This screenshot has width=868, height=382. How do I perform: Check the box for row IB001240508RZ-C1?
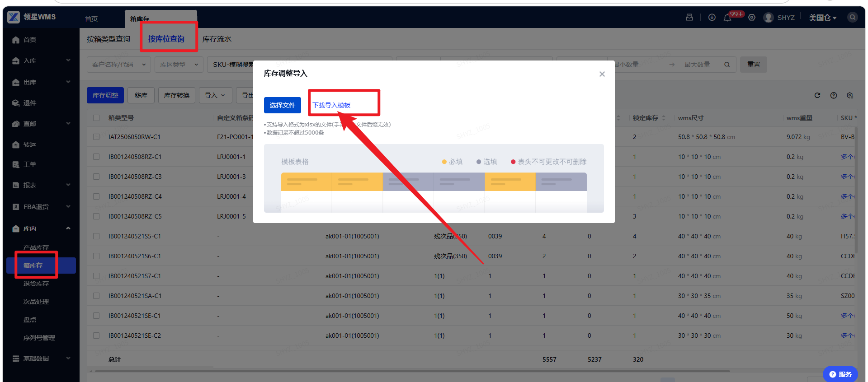[96, 157]
